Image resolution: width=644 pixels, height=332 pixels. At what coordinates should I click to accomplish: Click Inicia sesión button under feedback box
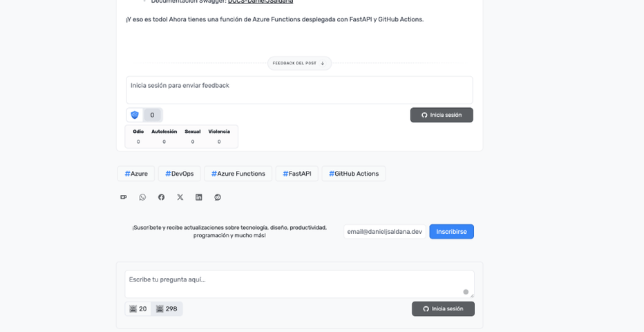(442, 115)
